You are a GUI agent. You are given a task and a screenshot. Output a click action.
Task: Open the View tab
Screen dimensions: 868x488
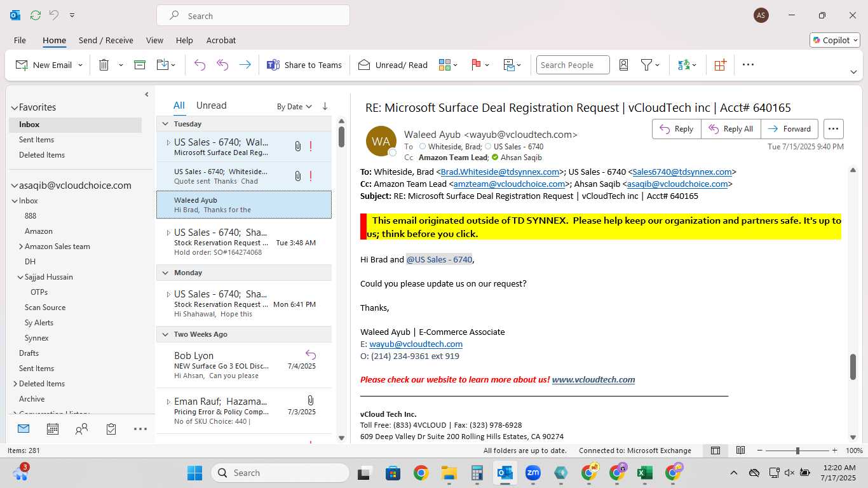(x=154, y=40)
